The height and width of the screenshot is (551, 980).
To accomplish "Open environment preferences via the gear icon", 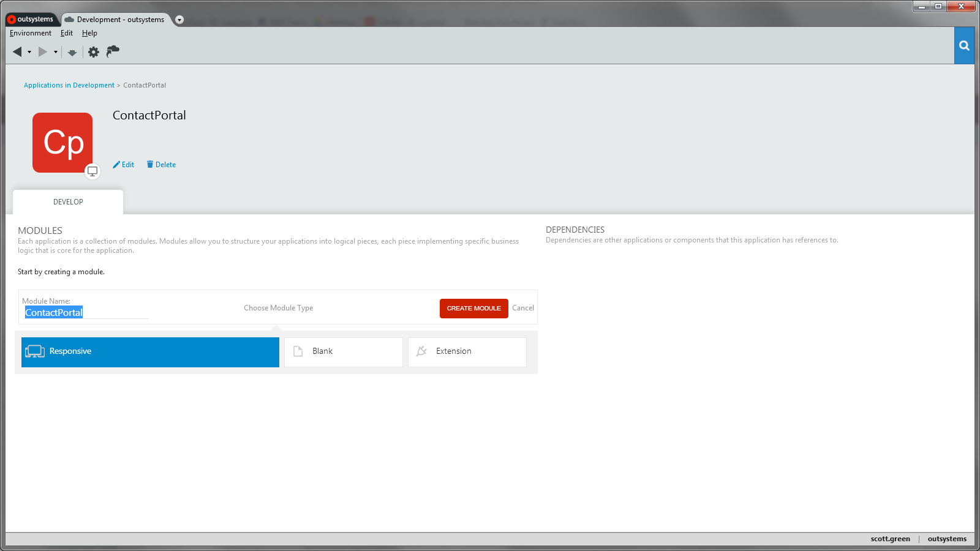I will pyautogui.click(x=93, y=52).
